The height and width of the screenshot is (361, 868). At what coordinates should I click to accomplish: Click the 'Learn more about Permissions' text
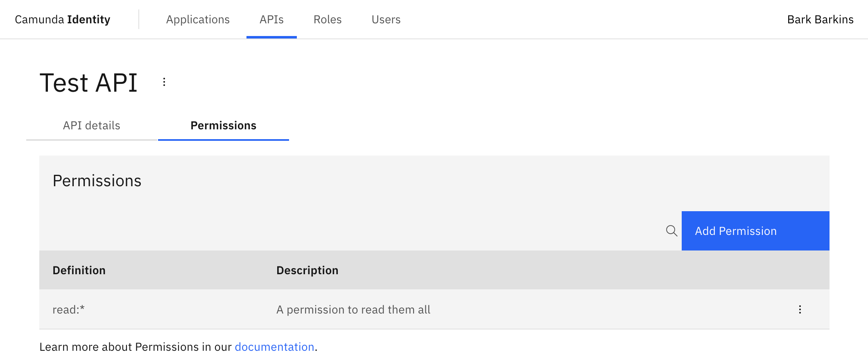click(x=135, y=347)
